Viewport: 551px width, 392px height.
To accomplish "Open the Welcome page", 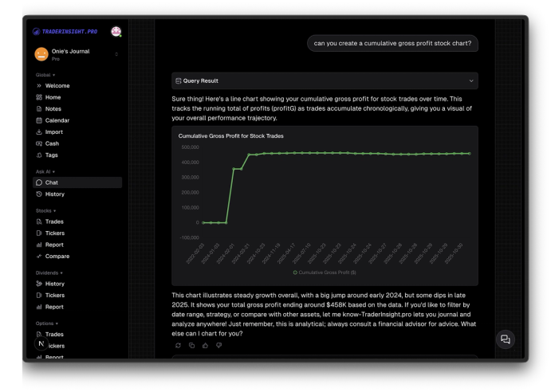I will pyautogui.click(x=57, y=86).
